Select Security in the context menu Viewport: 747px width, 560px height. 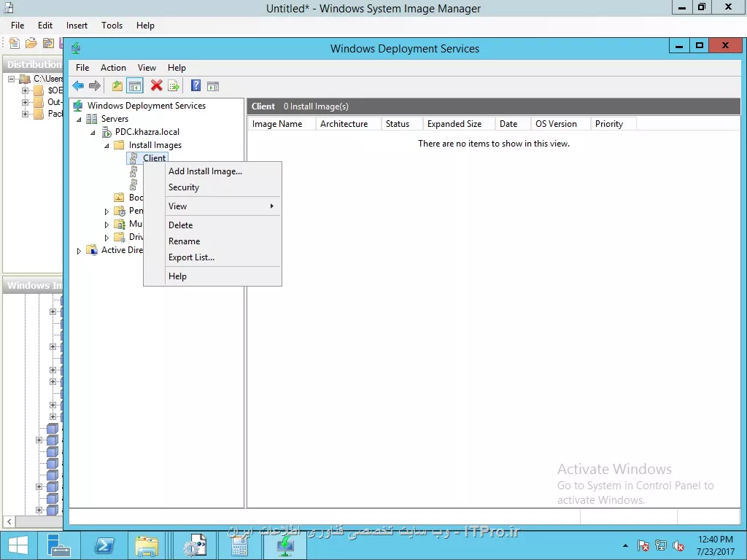tap(212, 187)
